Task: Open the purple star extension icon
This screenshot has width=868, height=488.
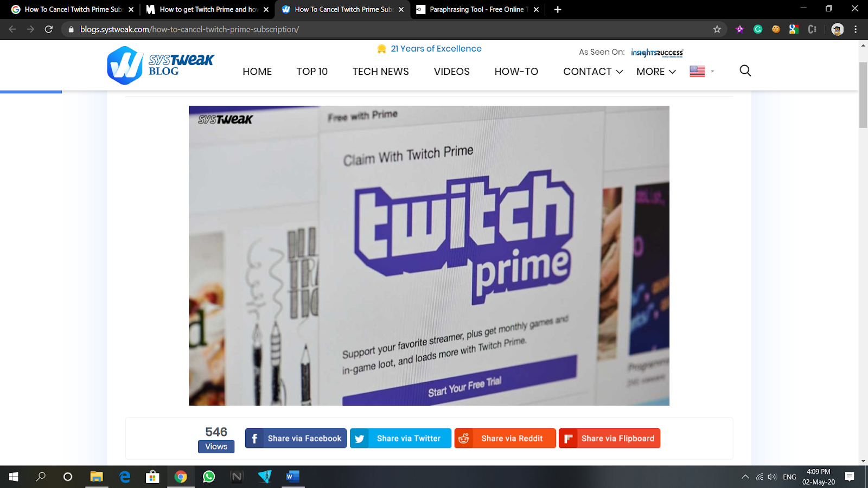Action: pos(739,29)
